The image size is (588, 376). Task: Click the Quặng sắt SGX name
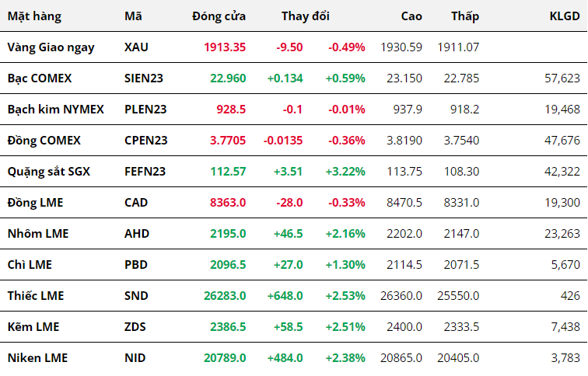click(48, 171)
